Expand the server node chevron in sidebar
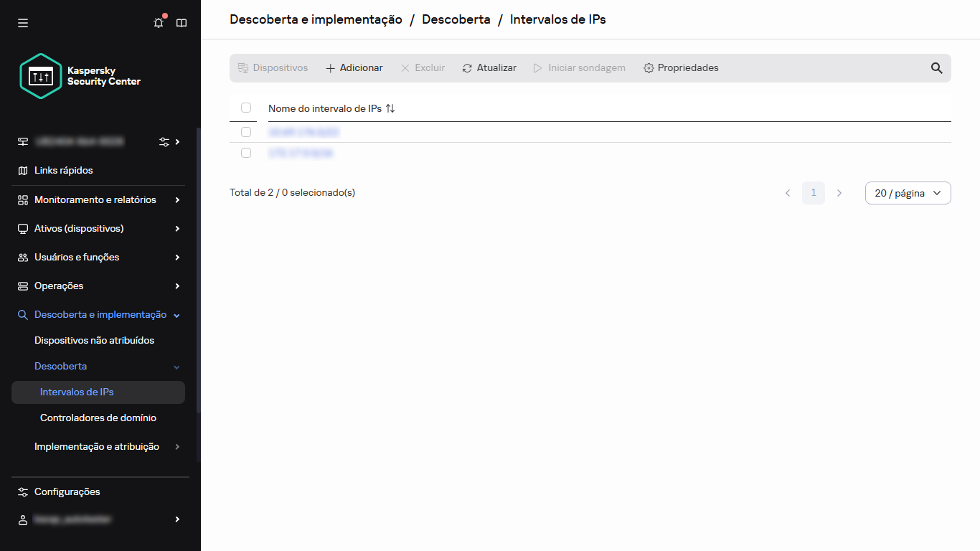This screenshot has height=551, width=980. pos(178,142)
